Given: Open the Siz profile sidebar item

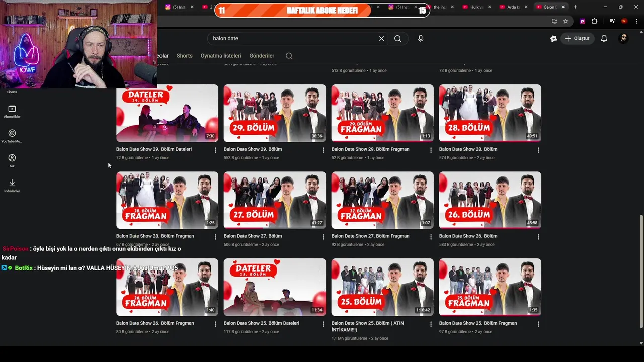Looking at the screenshot, I should [x=12, y=161].
